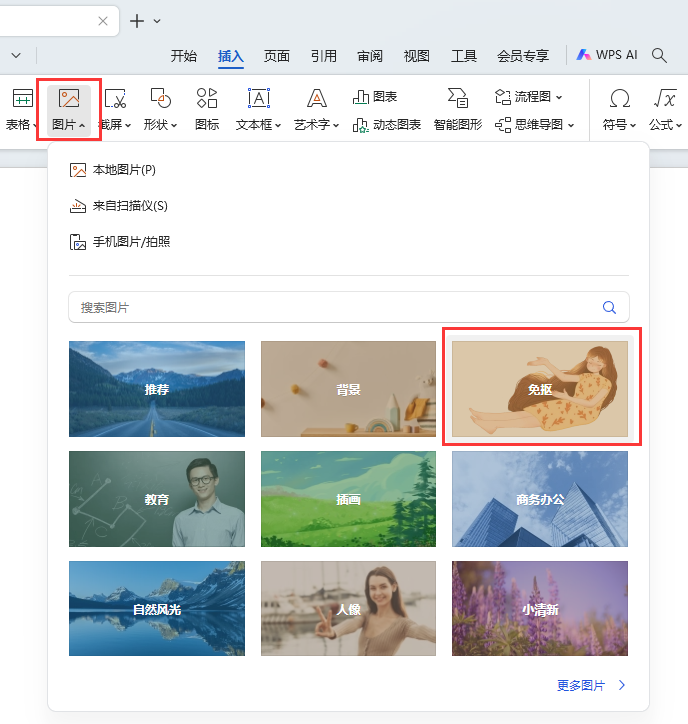Switch to the 开始 tab
The image size is (688, 724).
pos(184,56)
